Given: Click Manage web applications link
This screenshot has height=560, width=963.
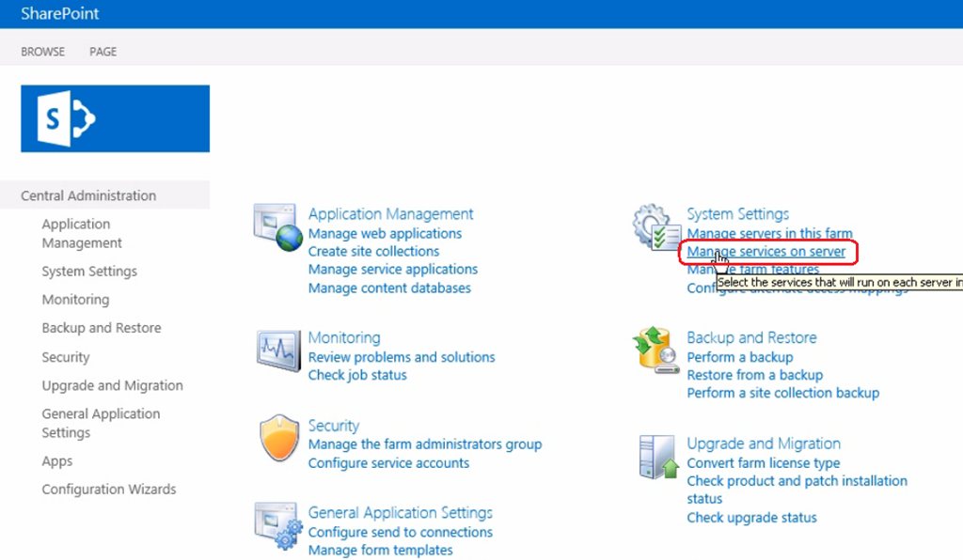Looking at the screenshot, I should click(385, 234).
